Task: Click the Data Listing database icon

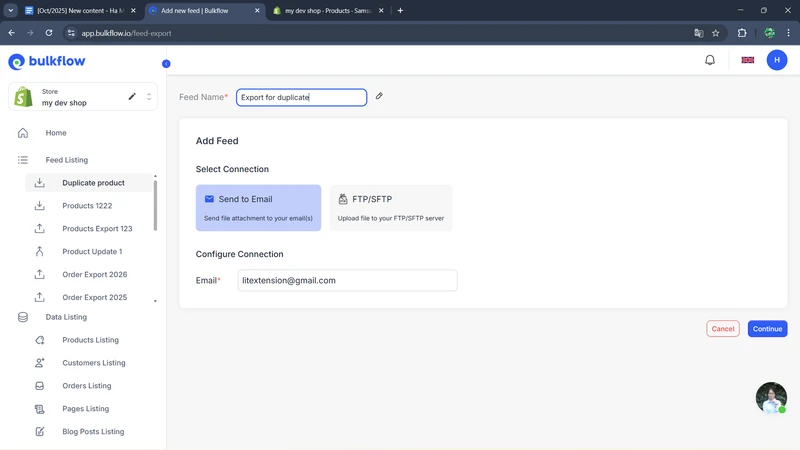Action: click(x=23, y=317)
